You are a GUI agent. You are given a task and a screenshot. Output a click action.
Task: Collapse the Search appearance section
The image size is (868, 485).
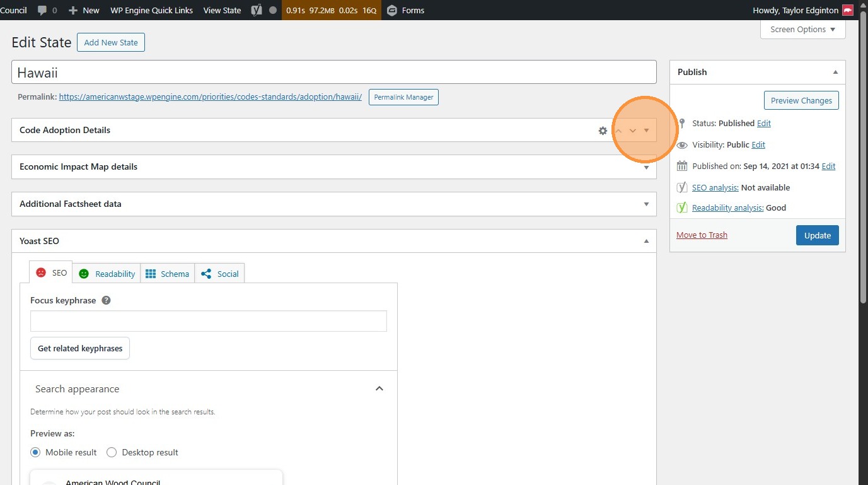tap(379, 389)
